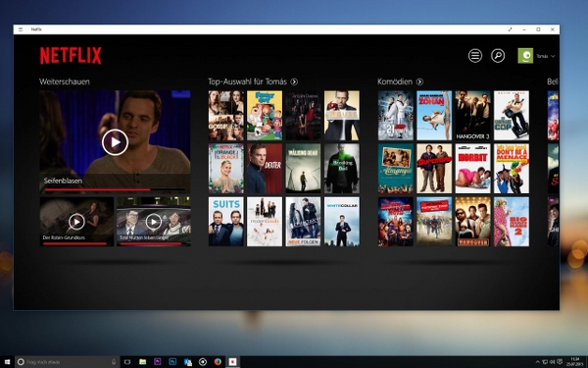
Task: Click Seifenblasen progress bar
Action: coord(115,189)
